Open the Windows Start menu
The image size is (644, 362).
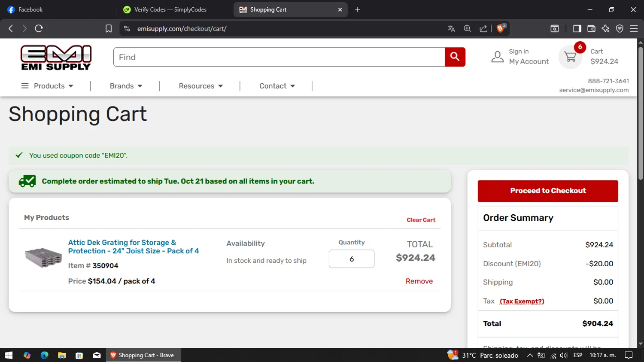[x=9, y=355]
